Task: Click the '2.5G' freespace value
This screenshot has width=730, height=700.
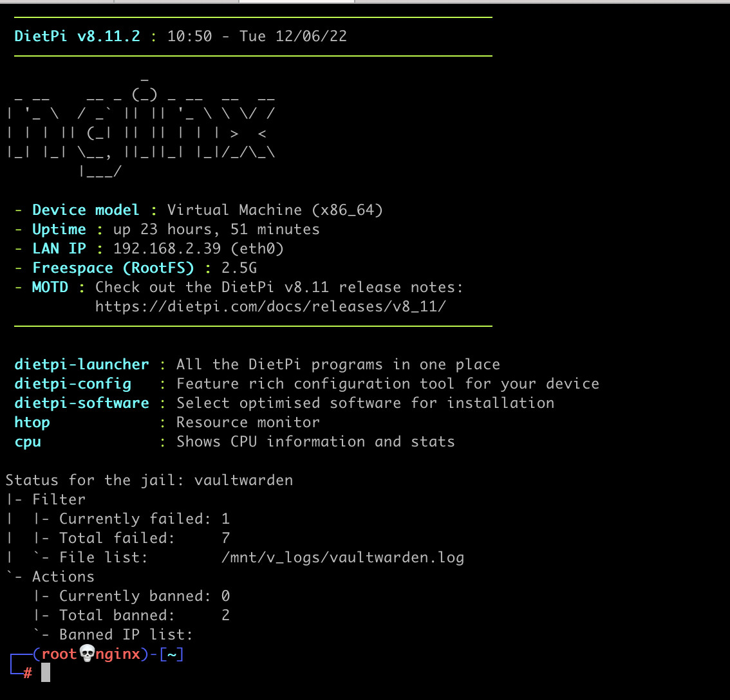Action: click(239, 268)
